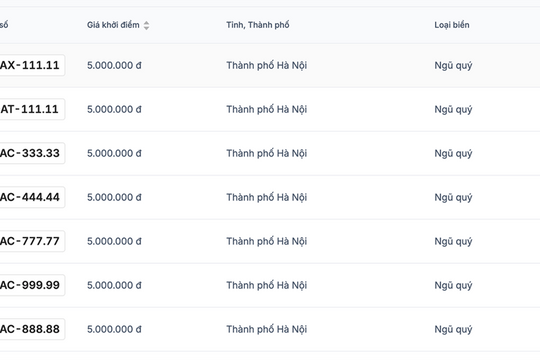The image size is (540, 360).
Task: Select price cell in AC-444.44 row
Action: (x=114, y=197)
